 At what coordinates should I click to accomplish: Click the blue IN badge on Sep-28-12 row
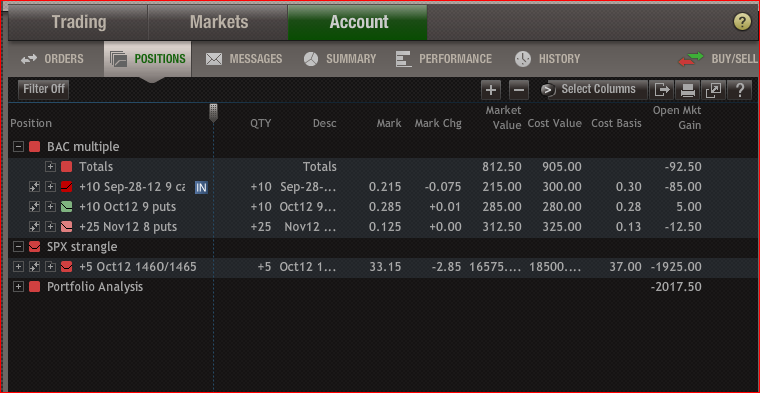[x=201, y=187]
